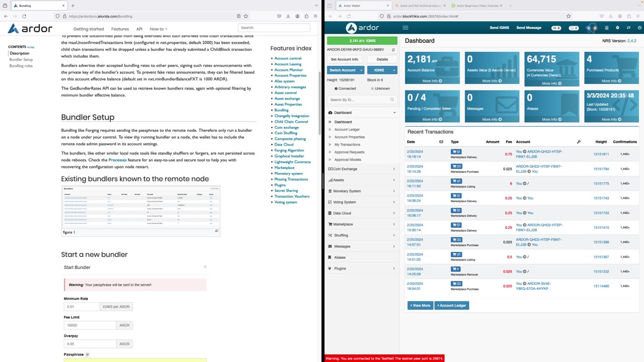Screen dimensions: 644x362
Task: Expand Data Cloud sidebar section
Action: pyautogui.click(x=362, y=213)
